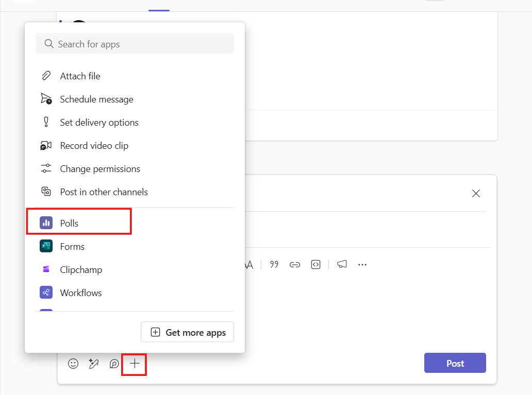Select Attach file from the menu
Image resolution: width=532 pixels, height=395 pixels.
80,76
